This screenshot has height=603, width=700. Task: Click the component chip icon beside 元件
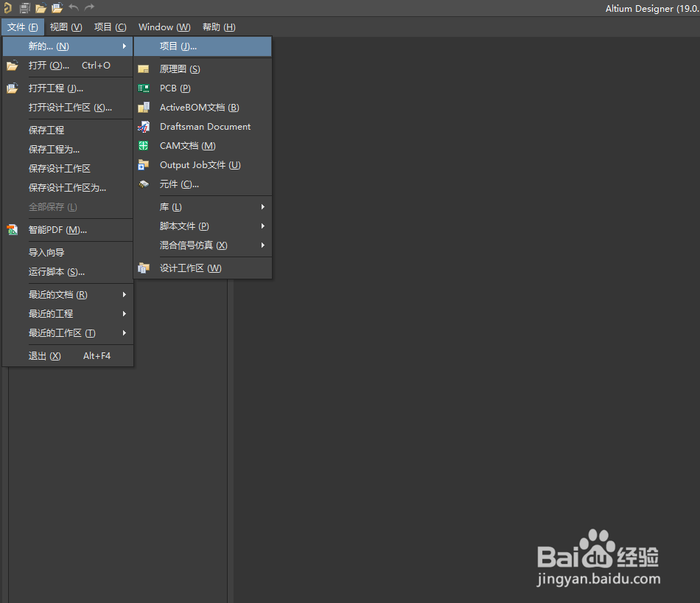(x=143, y=184)
